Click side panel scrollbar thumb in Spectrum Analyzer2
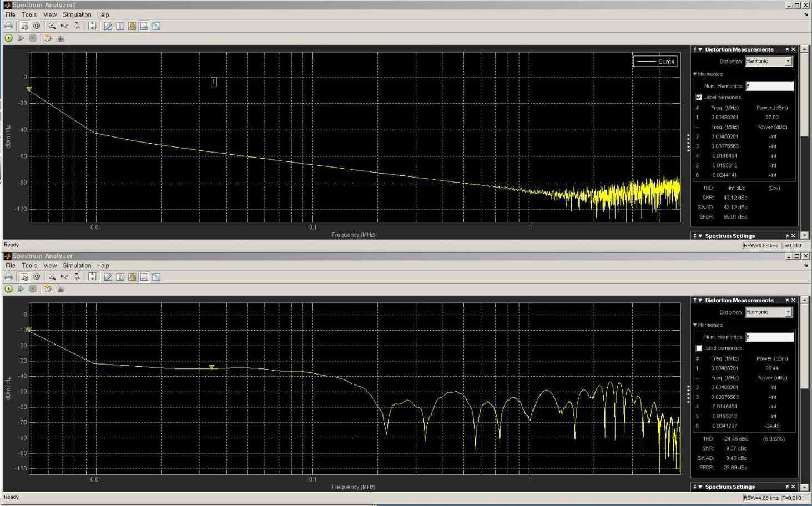The width and height of the screenshot is (812, 506). click(805, 94)
